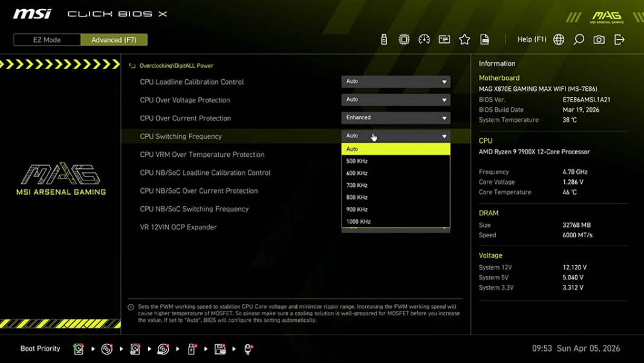
Task: Click the Help (F1) button
Action: pos(531,39)
